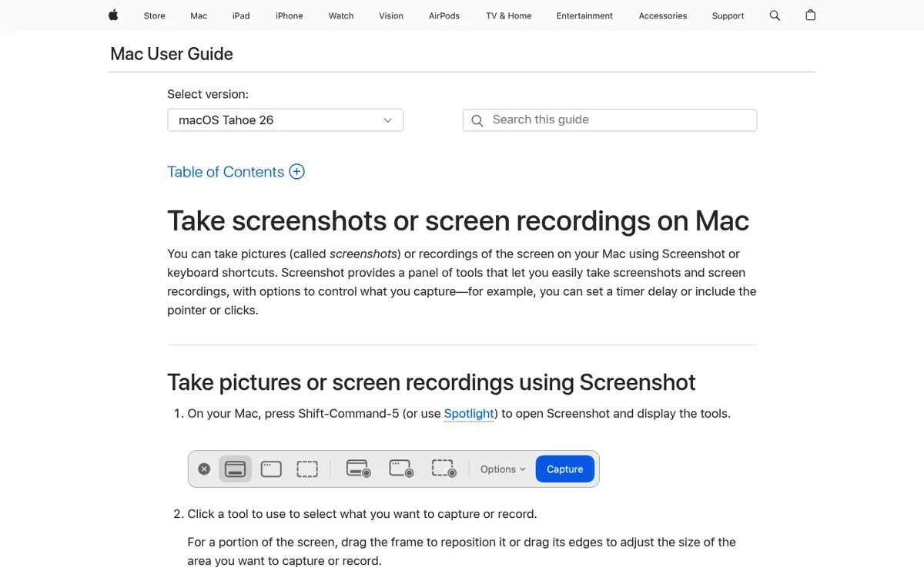Go to the Accessories navigation item
This screenshot has width=924, height=578.
663,15
